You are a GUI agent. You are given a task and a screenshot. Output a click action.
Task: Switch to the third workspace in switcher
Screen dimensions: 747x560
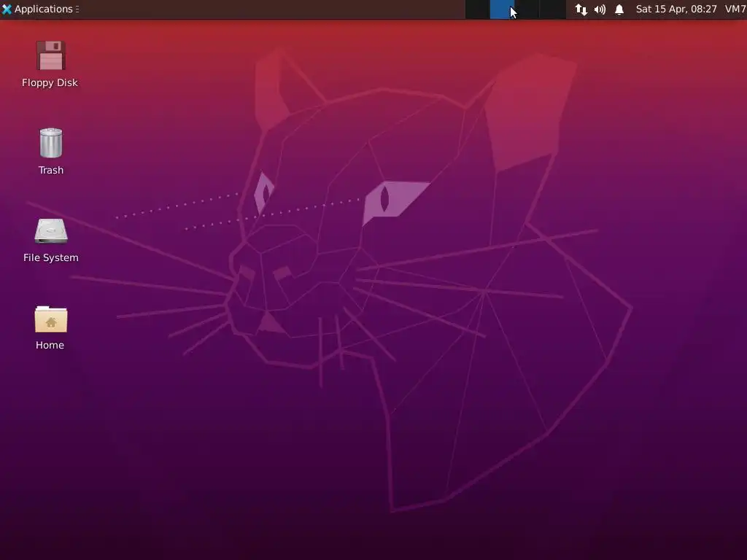pyautogui.click(x=527, y=9)
